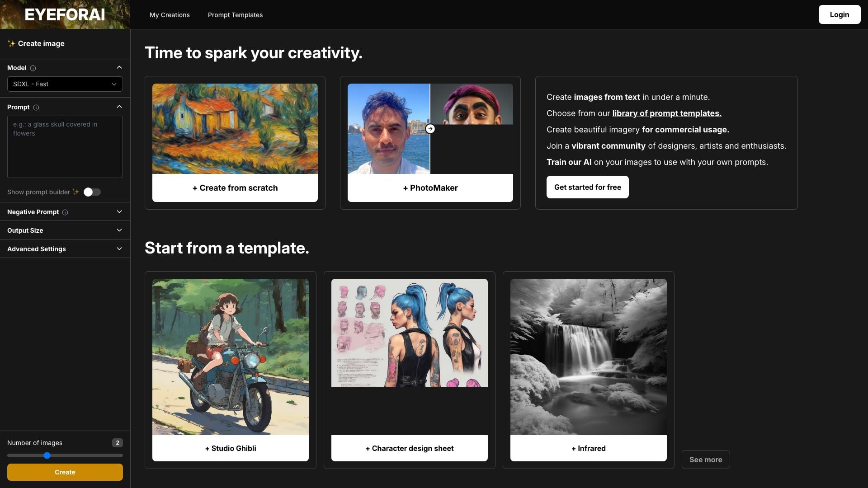
Task: Click the sparkle icon beside Create image
Action: click(11, 43)
